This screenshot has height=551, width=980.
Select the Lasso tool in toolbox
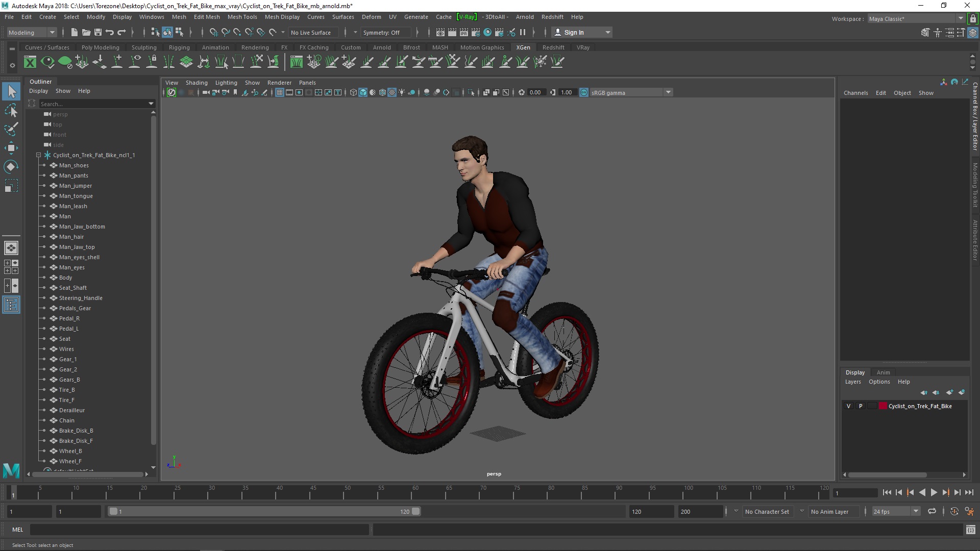point(11,111)
